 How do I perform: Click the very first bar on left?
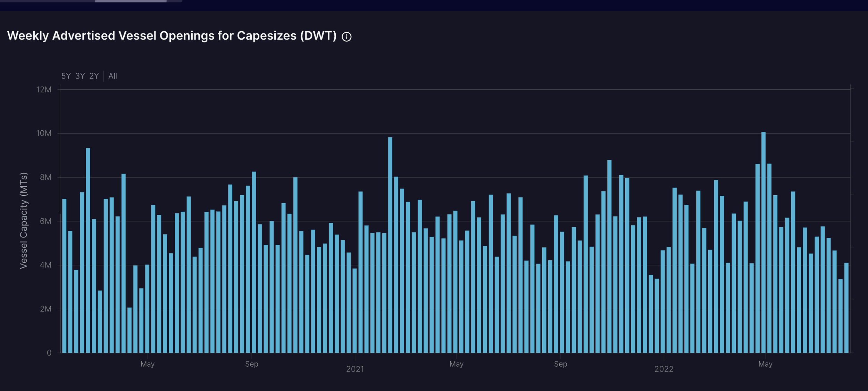click(64, 278)
